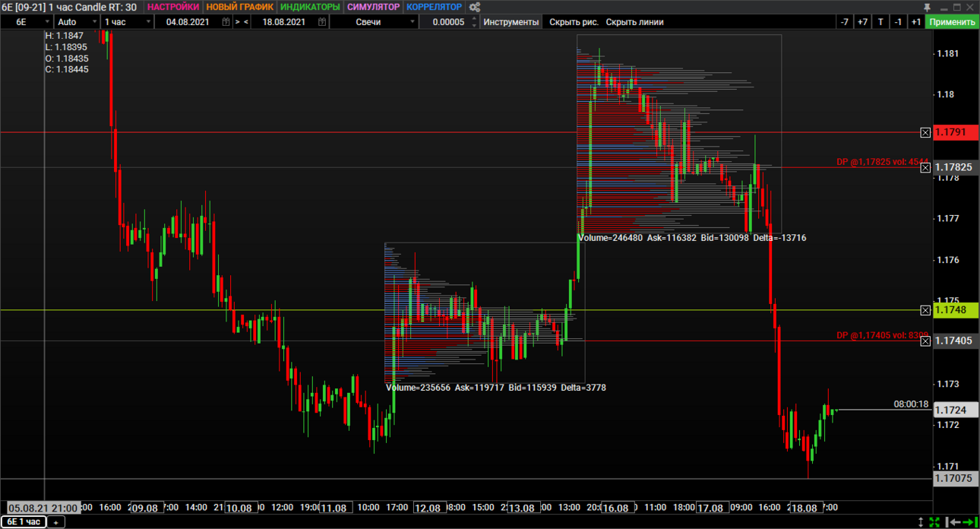Click the 05.08.21 21:00 crosshair time label
The image size is (980, 529).
tap(43, 508)
